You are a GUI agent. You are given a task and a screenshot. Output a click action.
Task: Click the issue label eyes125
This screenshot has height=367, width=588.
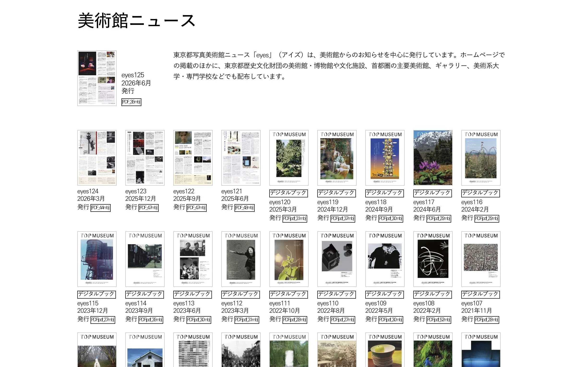(x=133, y=75)
